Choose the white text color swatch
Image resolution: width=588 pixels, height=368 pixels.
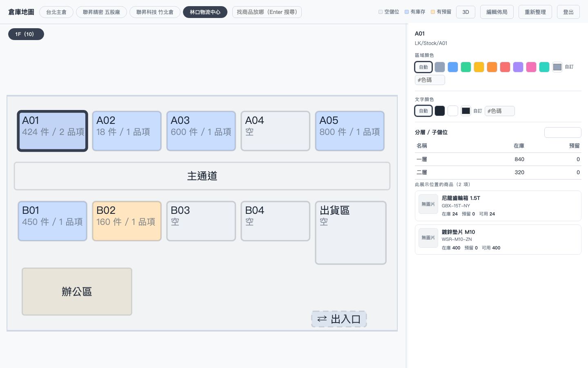click(x=453, y=111)
